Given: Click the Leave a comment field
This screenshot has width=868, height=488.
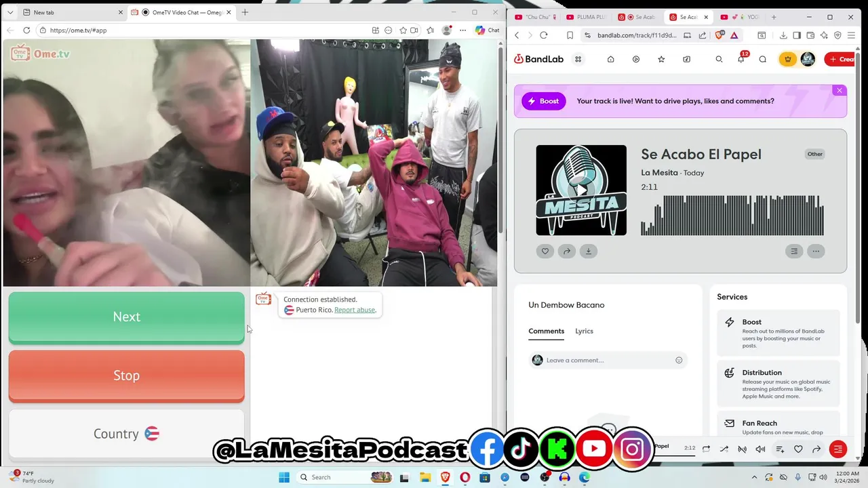Looking at the screenshot, I should [x=608, y=360].
